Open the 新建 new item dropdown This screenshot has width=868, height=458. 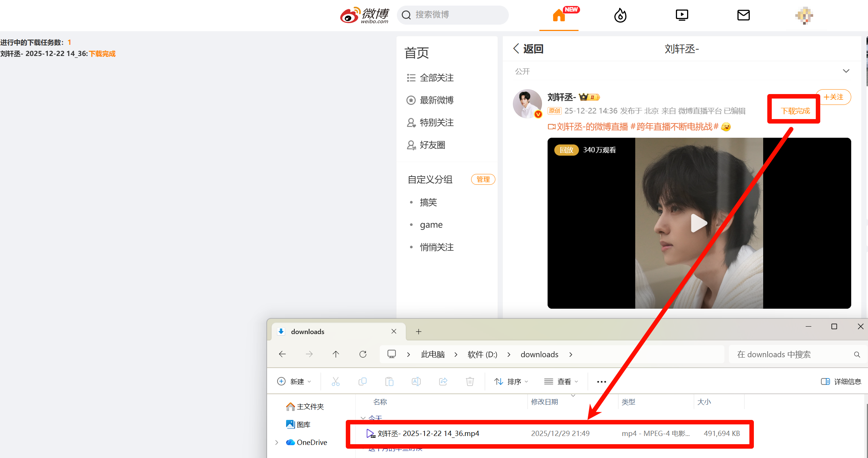(x=294, y=381)
